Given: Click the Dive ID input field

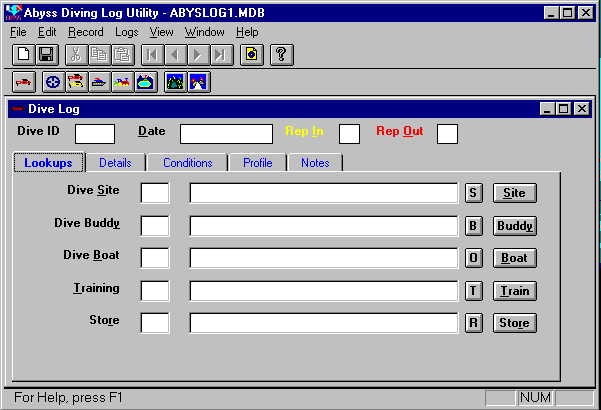Looking at the screenshot, I should coord(95,134).
